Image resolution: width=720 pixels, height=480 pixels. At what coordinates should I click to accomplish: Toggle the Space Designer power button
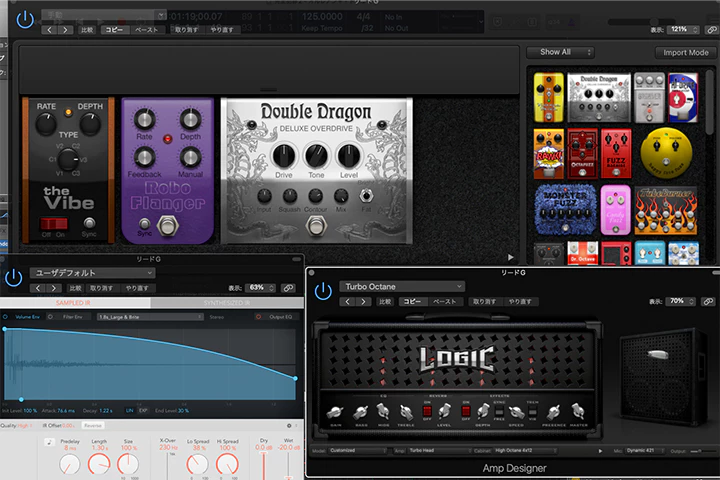click(13, 278)
